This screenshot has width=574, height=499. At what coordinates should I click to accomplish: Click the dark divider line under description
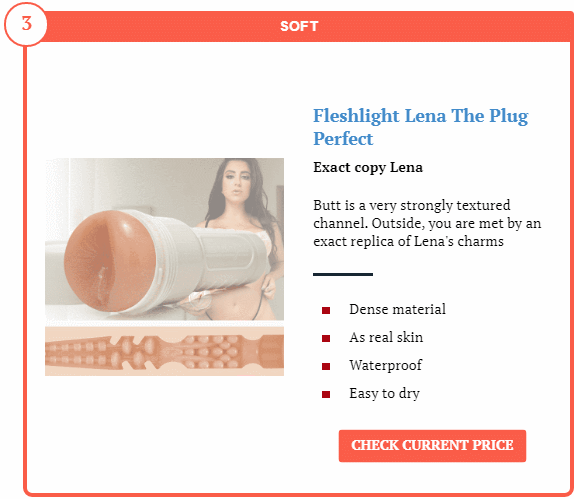[343, 274]
